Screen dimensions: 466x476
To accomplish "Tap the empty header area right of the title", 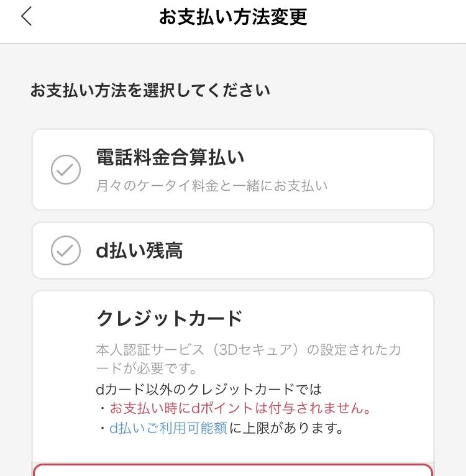I will [386, 17].
